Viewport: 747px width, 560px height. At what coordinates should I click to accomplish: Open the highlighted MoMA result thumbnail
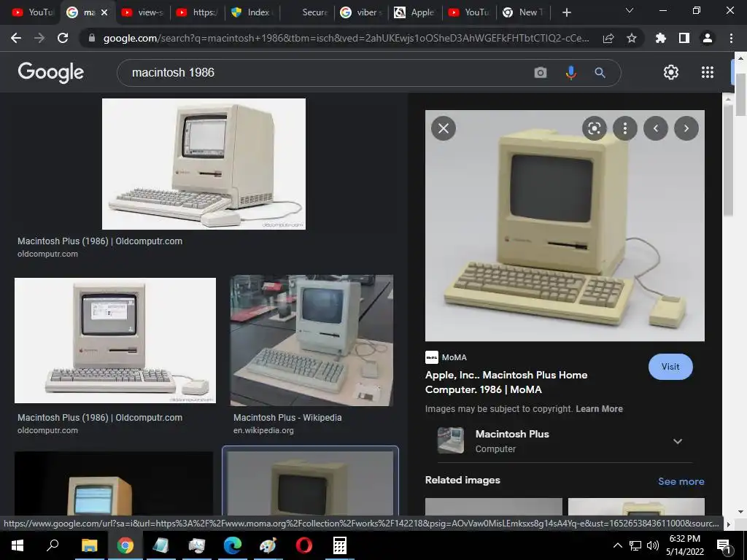(310, 481)
